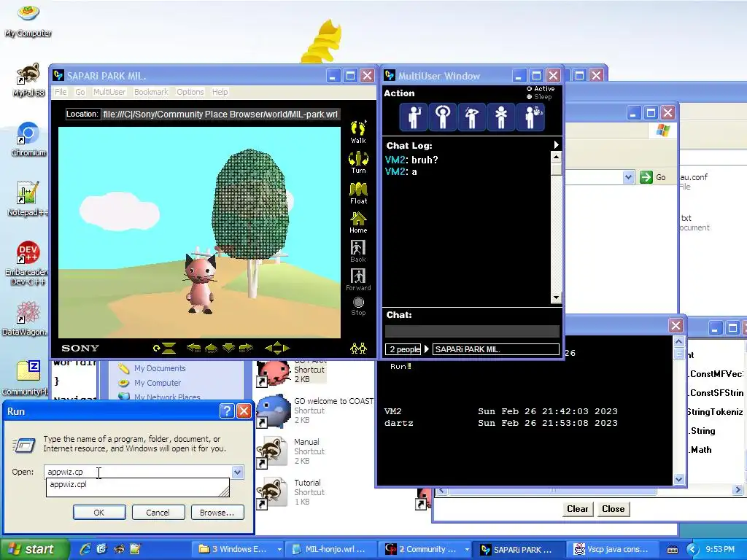This screenshot has width=747, height=560.
Task: Click the CommunityPl zip file icon
Action: 26,378
